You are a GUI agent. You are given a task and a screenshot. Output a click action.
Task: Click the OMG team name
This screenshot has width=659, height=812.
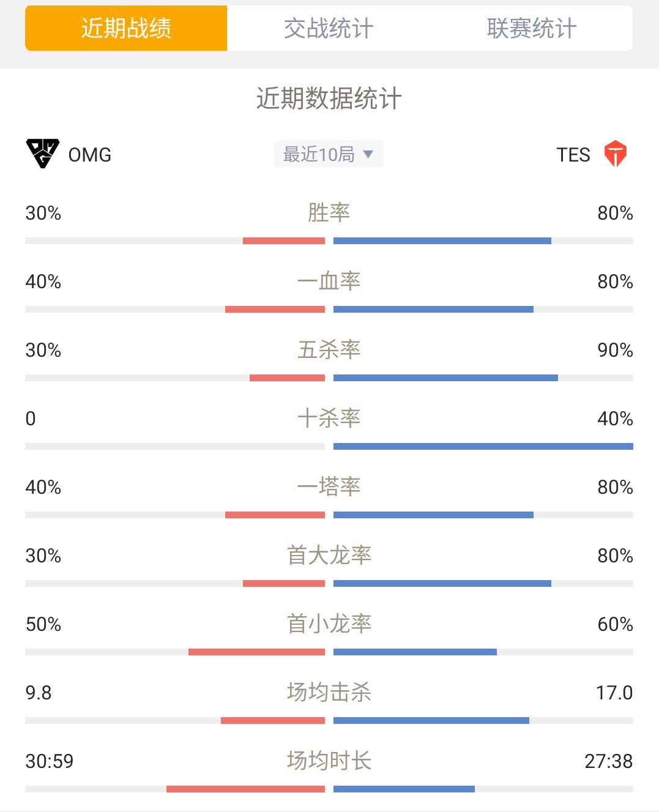point(90,155)
